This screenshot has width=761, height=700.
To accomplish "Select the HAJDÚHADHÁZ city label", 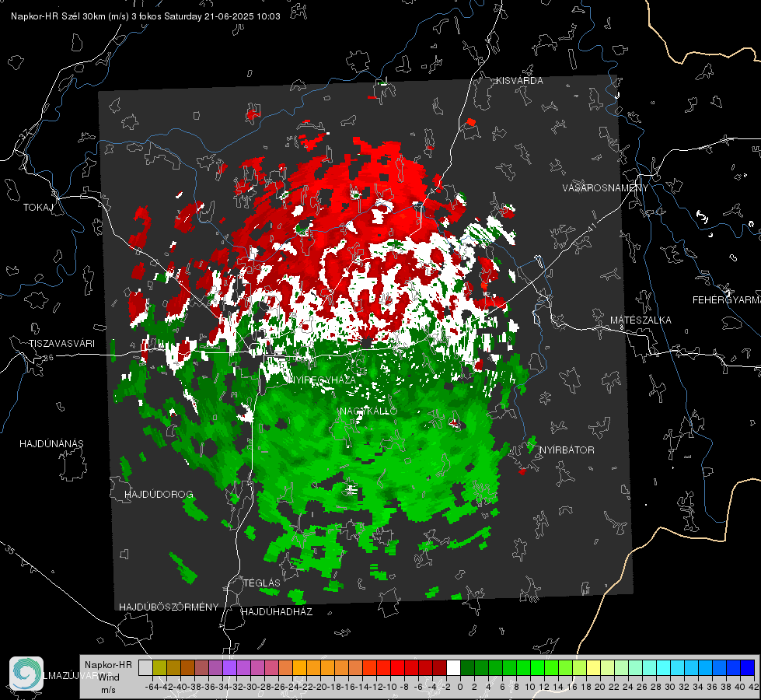I will (x=277, y=611).
